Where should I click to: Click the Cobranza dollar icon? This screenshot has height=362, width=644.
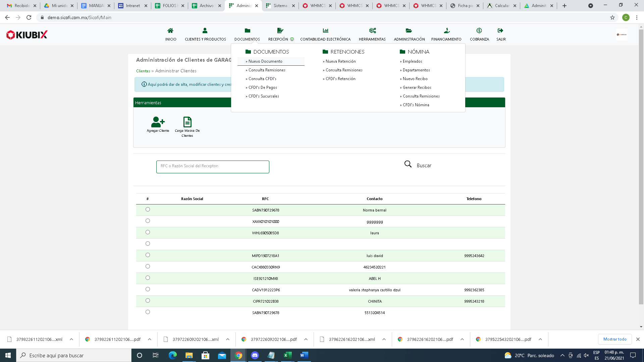(479, 31)
